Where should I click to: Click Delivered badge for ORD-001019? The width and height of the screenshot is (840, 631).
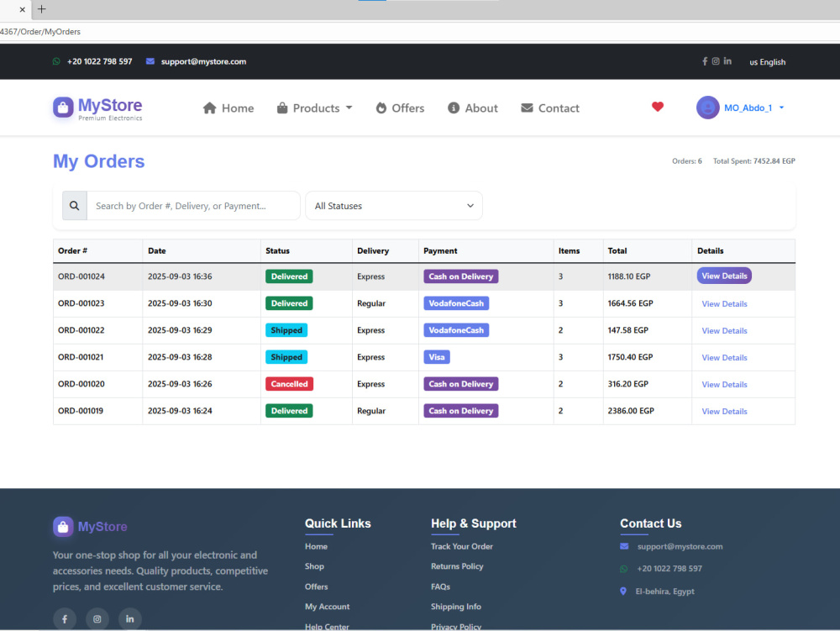coord(289,411)
